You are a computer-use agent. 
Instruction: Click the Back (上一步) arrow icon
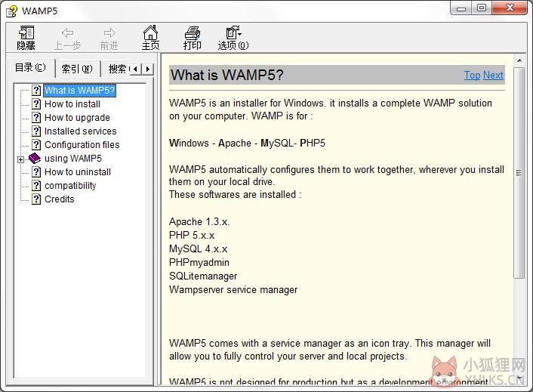tap(67, 33)
